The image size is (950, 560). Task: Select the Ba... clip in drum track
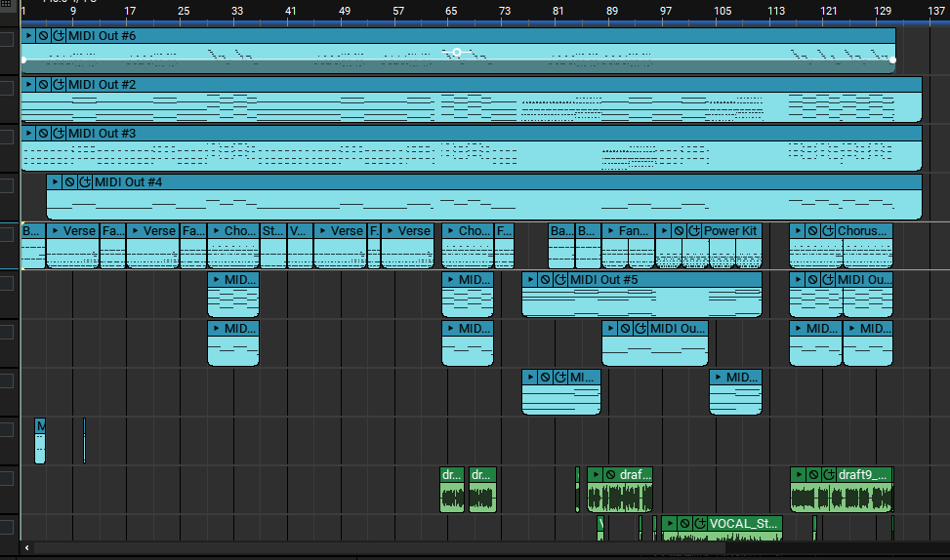pyautogui.click(x=561, y=246)
